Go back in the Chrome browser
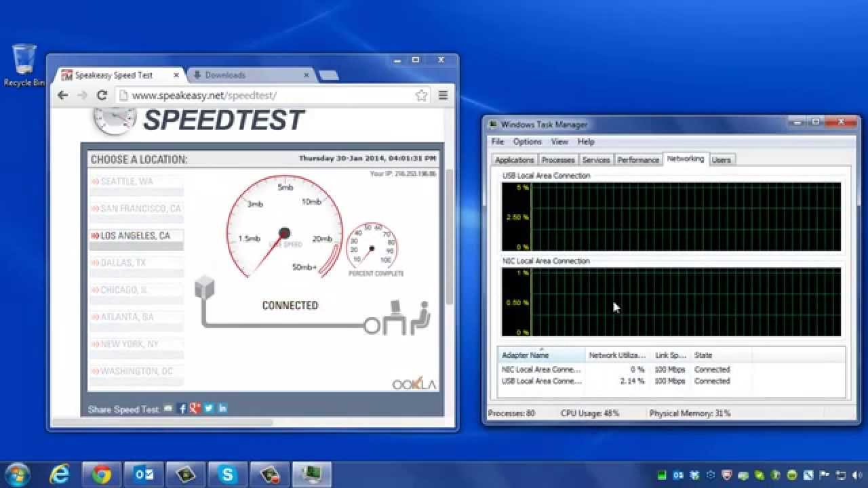This screenshot has height=488, width=868. (x=63, y=96)
